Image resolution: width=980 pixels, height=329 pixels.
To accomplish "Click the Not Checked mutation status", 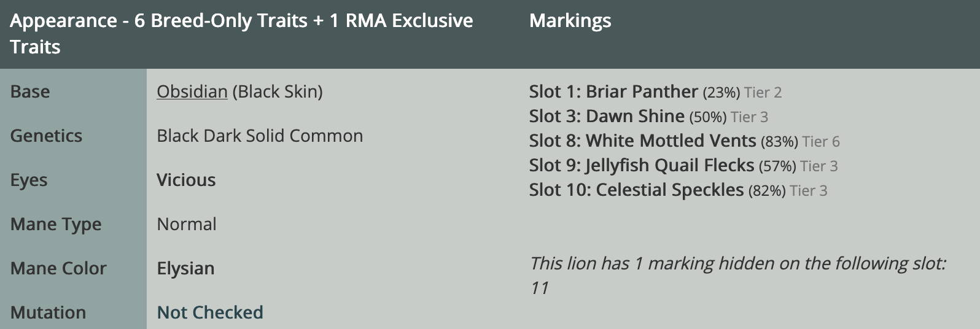I will click(x=210, y=312).
